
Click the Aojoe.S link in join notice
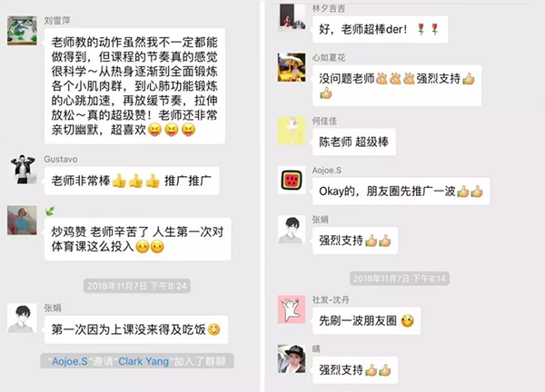pyautogui.click(x=70, y=361)
